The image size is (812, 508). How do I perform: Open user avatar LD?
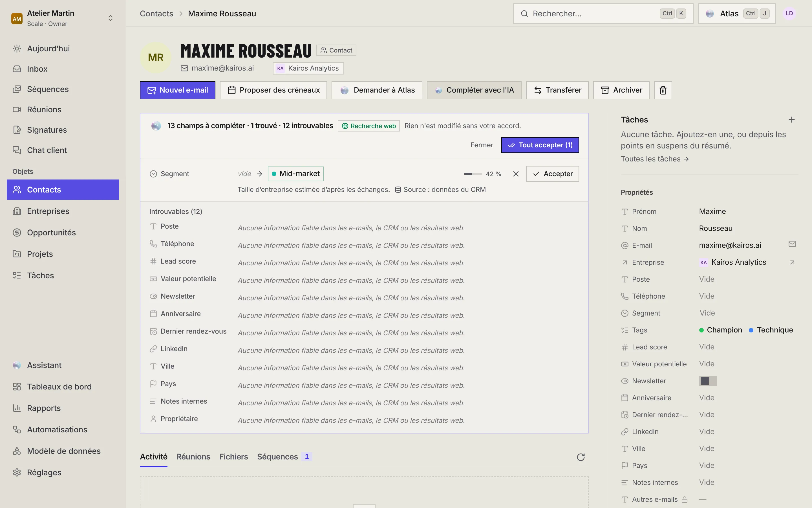point(789,14)
